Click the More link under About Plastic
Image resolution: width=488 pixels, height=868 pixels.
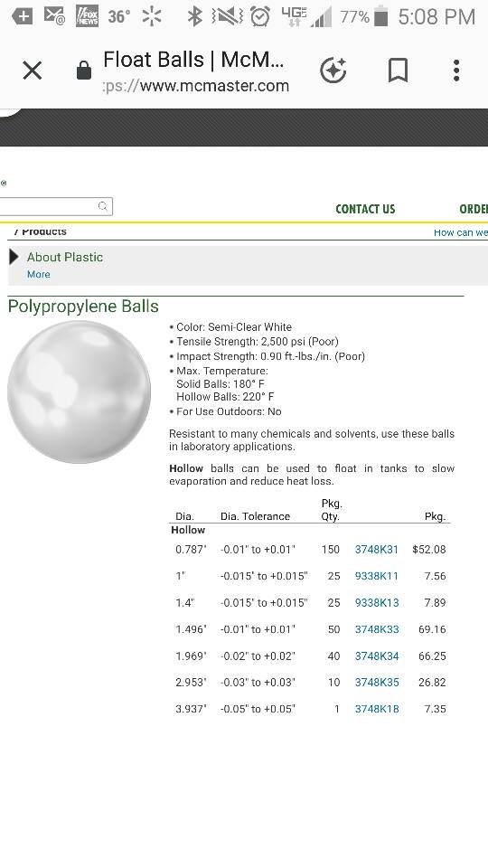39,274
